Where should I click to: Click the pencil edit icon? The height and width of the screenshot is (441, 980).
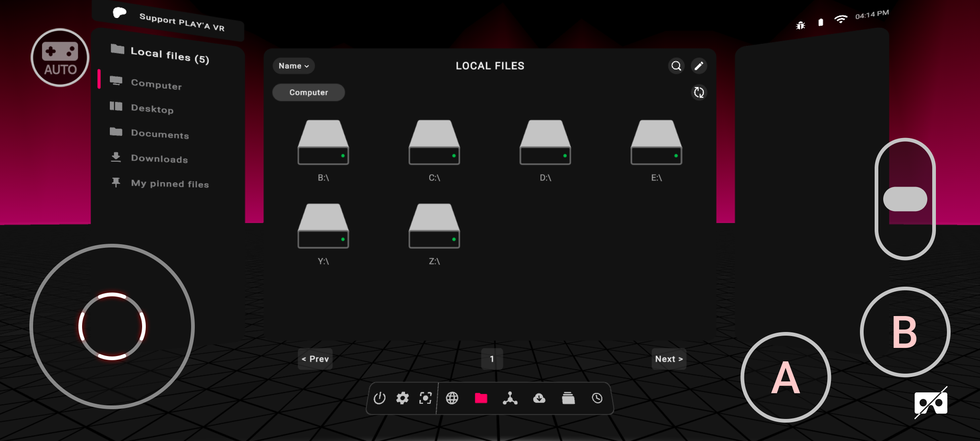(699, 66)
